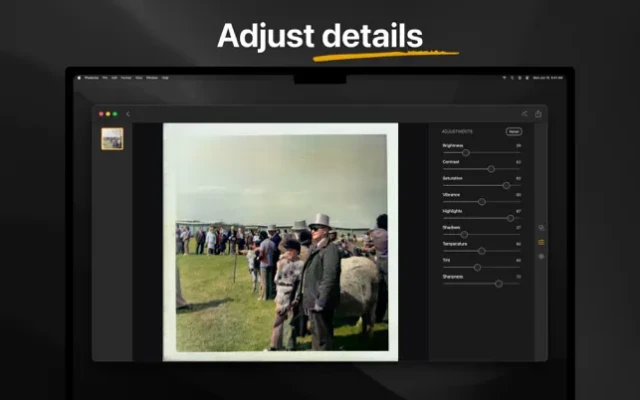Open the Window menu
Image resolution: width=640 pixels, height=400 pixels.
click(x=152, y=77)
